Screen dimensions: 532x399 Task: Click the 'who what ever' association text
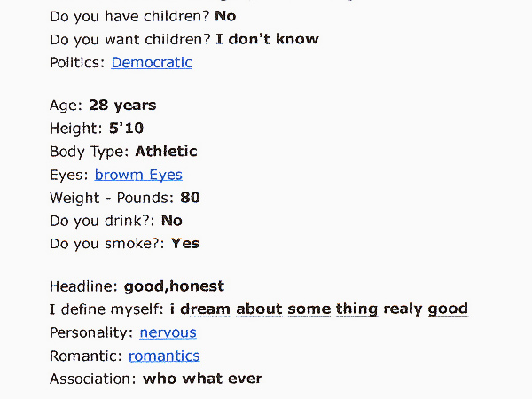pyautogui.click(x=202, y=379)
